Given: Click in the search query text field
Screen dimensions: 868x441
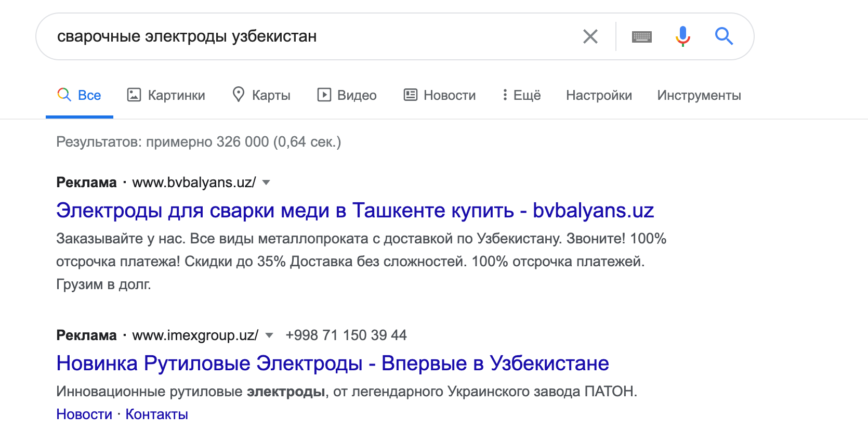Looking at the screenshot, I should (x=312, y=36).
